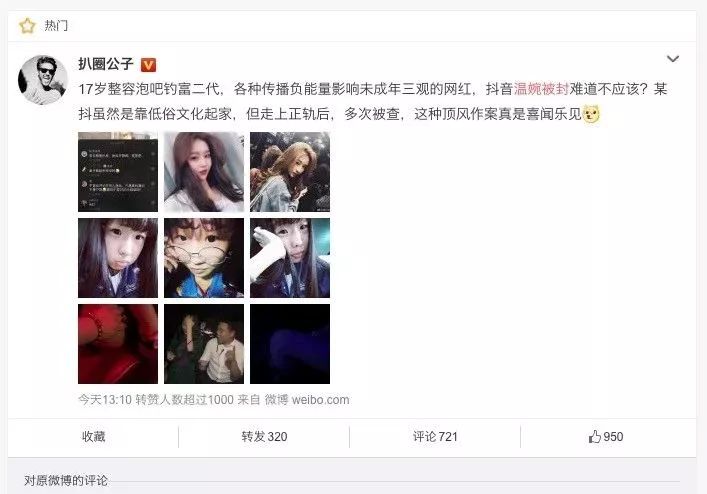
Task: Open the 扒圈公子 profile avatar
Action: pyautogui.click(x=43, y=80)
